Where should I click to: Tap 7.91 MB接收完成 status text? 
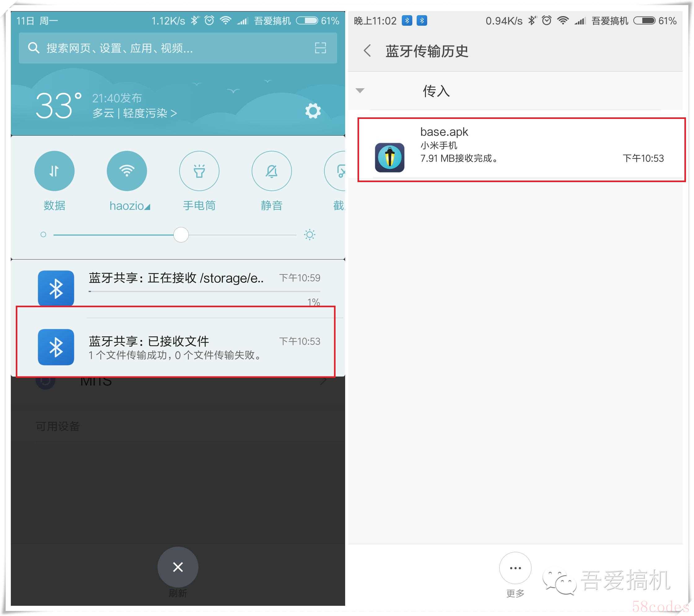coord(459,158)
